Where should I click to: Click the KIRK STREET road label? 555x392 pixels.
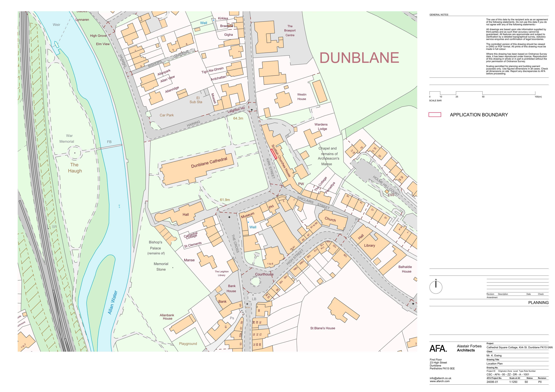270,168
